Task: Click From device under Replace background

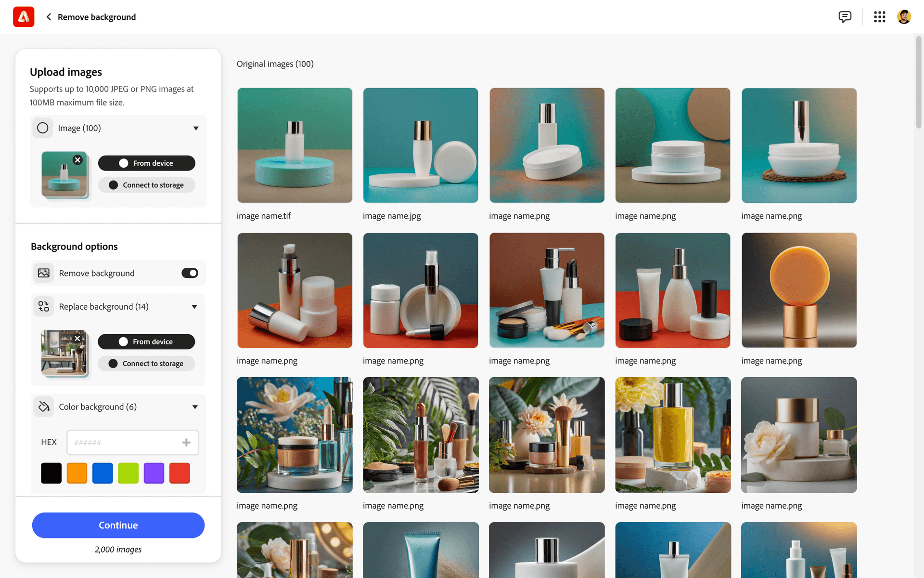Action: point(146,342)
